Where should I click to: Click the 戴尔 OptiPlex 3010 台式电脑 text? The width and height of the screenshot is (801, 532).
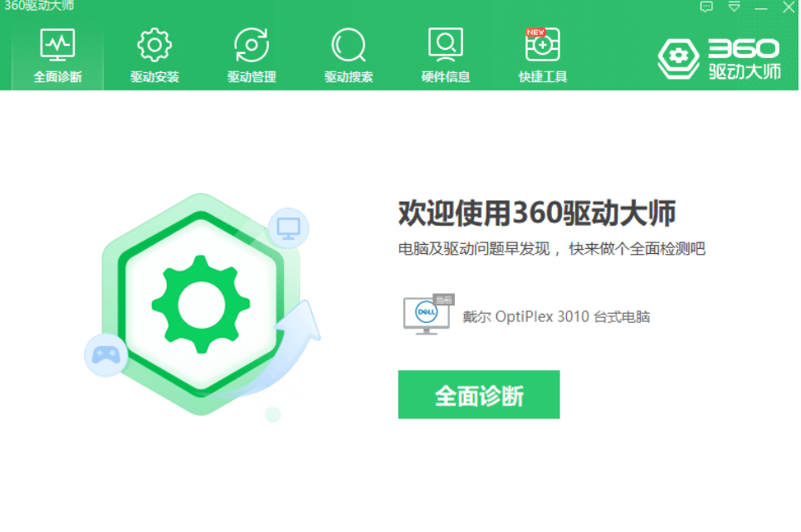(x=556, y=316)
